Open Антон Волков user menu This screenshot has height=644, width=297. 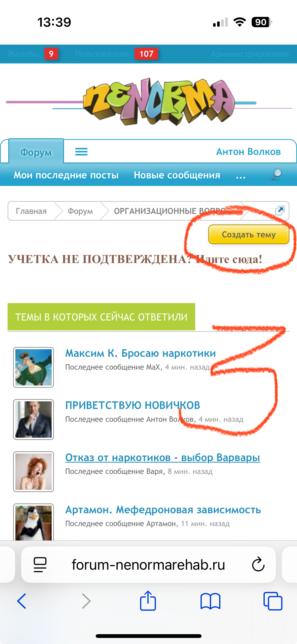(248, 152)
